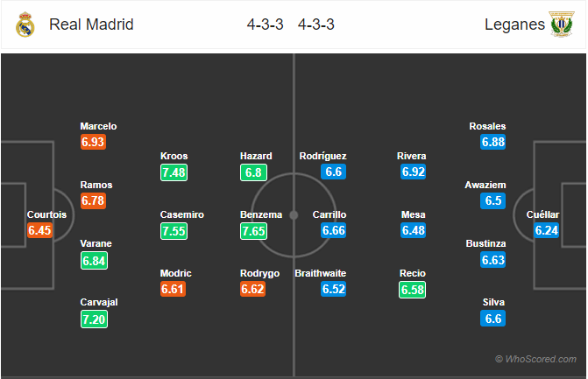588x379 pixels.
Task: Click Marcelo's orange 6.93 rating badge
Action: coord(93,142)
